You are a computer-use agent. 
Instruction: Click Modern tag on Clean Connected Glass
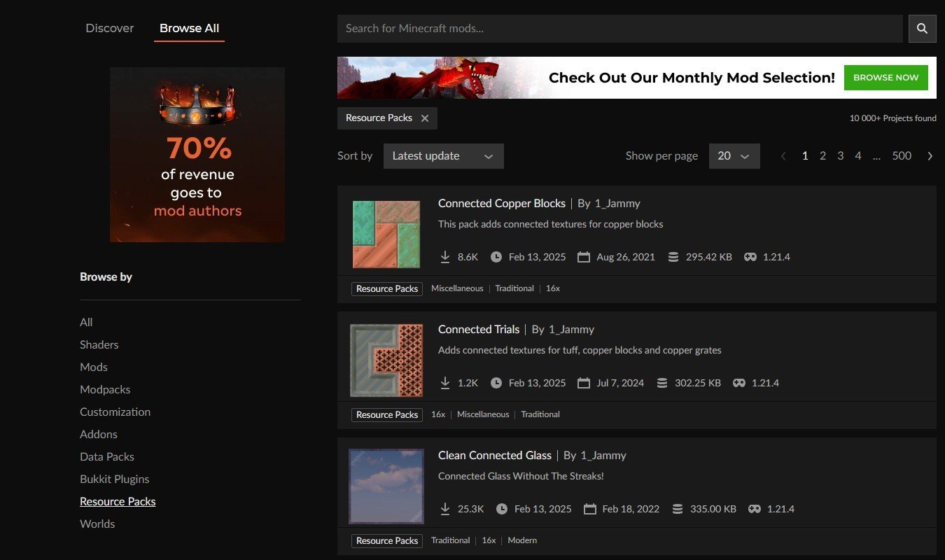522,540
